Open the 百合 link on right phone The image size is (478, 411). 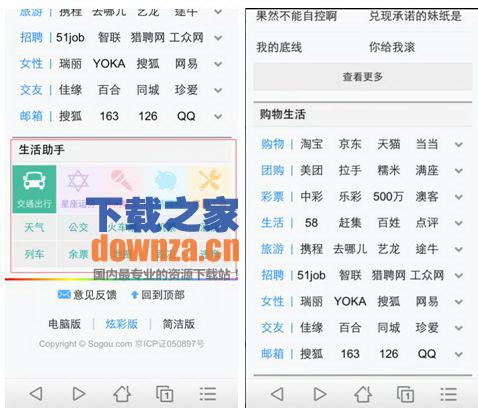(350, 327)
